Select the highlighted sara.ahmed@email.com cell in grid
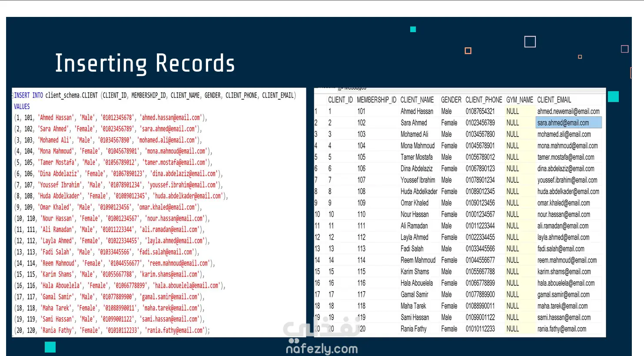The width and height of the screenshot is (644, 356). click(569, 123)
